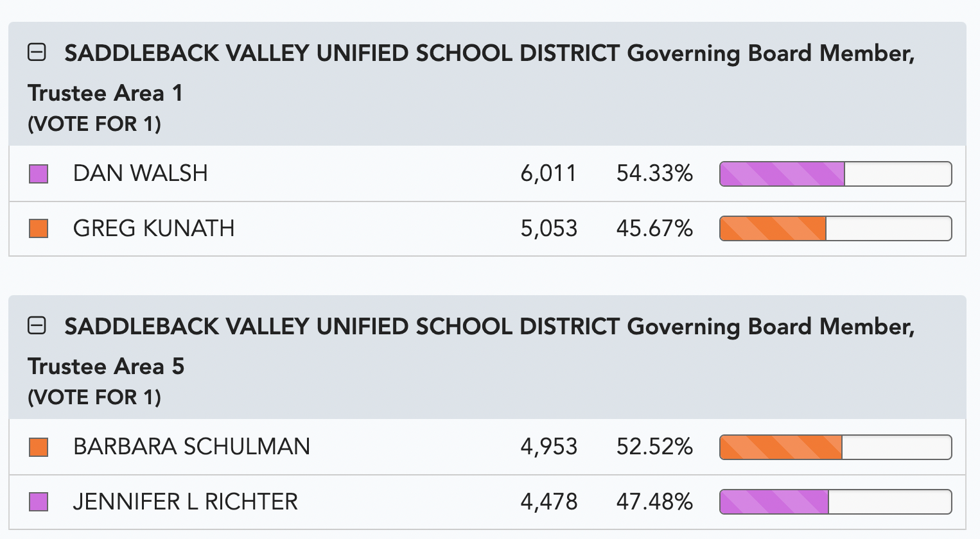
Task: Click Jennifer L Richter's purple color square
Action: coord(39,502)
